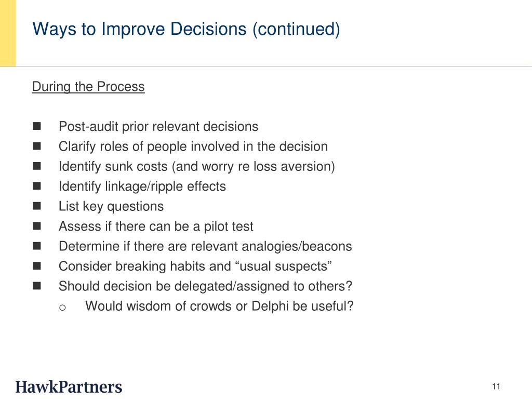Click the line 'Consider breaking habits and usual suspects'
532x399 pixels.
[x=195, y=267]
